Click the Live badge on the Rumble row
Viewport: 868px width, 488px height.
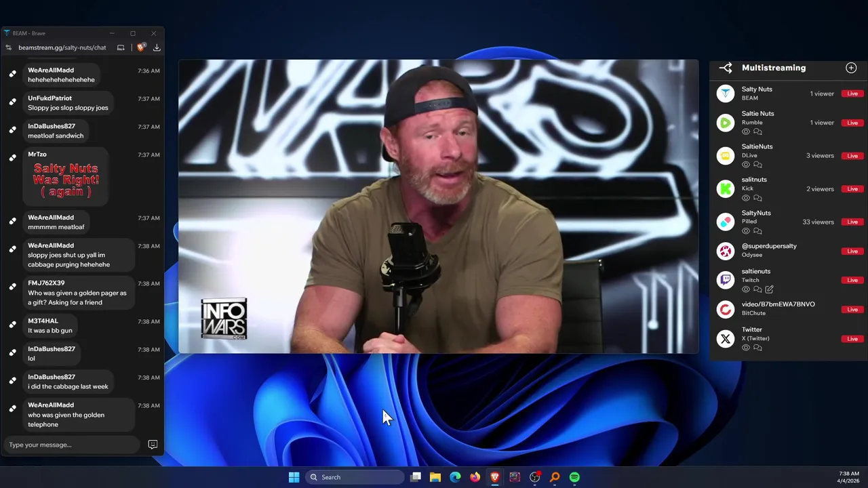[x=852, y=123]
